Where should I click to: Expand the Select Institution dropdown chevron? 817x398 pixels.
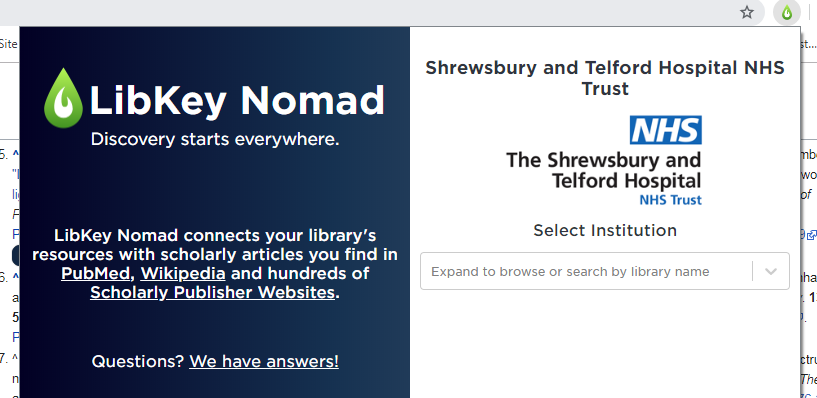pyautogui.click(x=771, y=271)
